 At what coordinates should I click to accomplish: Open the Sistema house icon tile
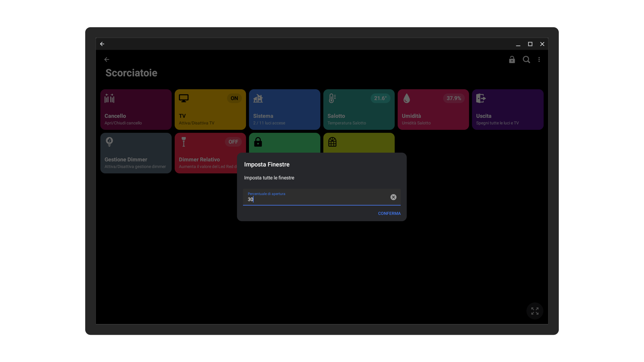(x=258, y=98)
